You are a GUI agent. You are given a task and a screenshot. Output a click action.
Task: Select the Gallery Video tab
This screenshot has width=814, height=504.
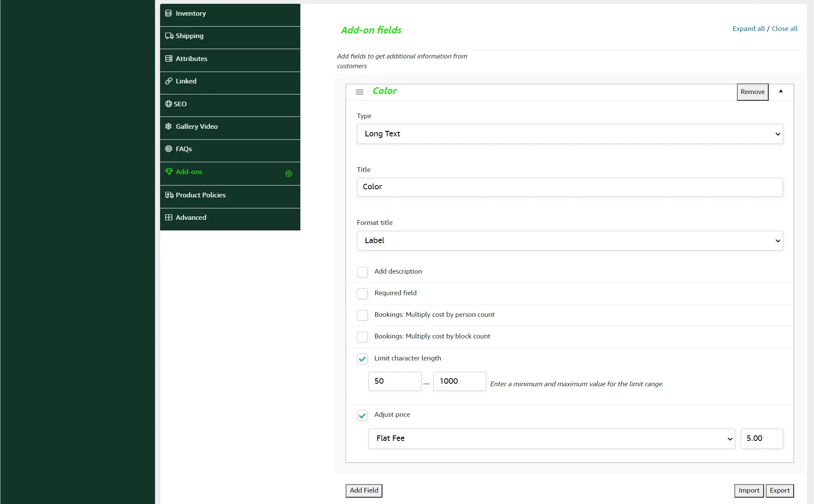click(230, 128)
